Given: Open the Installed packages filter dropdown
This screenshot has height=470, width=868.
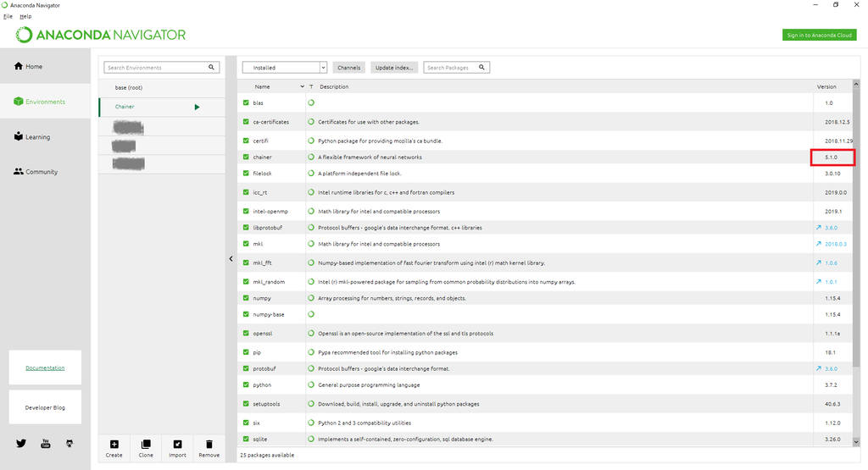Looking at the screenshot, I should point(285,68).
